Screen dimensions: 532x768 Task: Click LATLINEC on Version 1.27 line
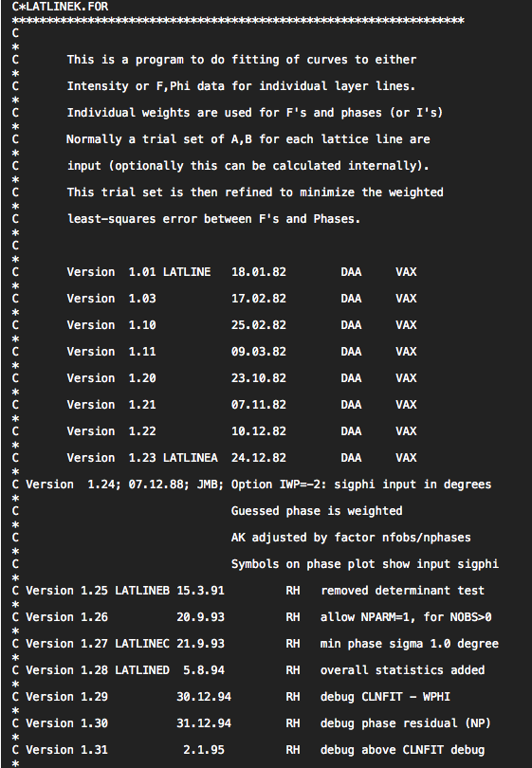pos(142,644)
